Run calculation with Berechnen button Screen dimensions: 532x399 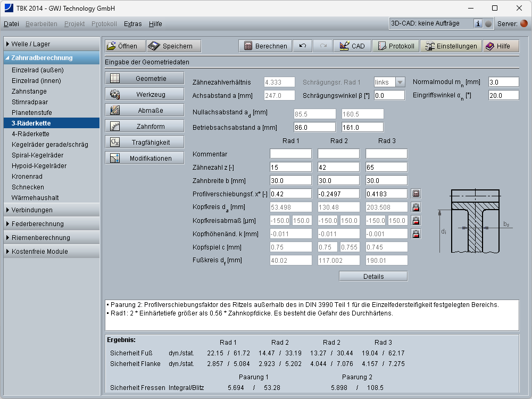point(265,46)
